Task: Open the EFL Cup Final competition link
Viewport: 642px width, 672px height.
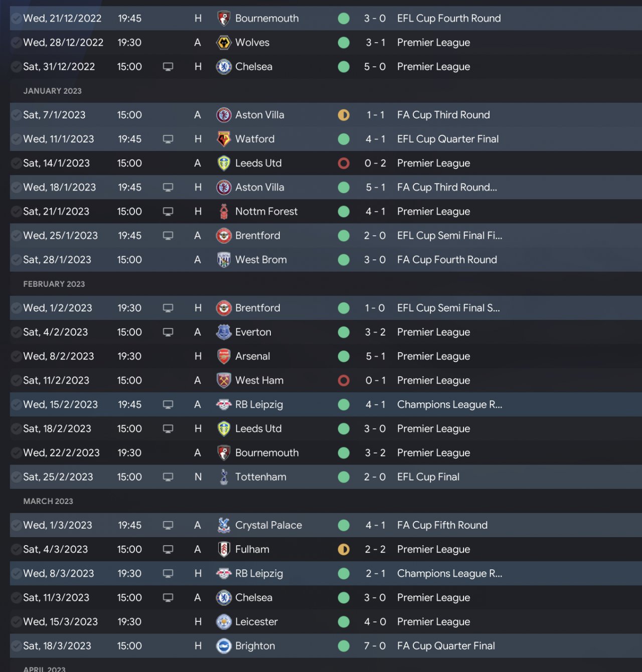Action: point(428,477)
